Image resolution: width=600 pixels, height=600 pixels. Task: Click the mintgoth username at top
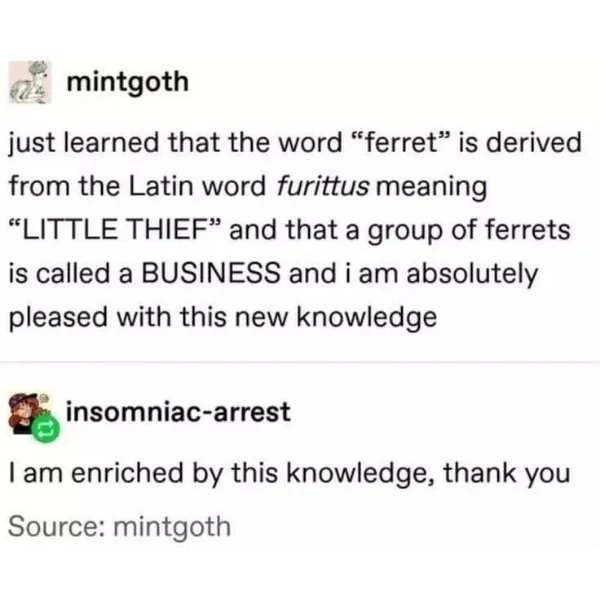(x=128, y=83)
